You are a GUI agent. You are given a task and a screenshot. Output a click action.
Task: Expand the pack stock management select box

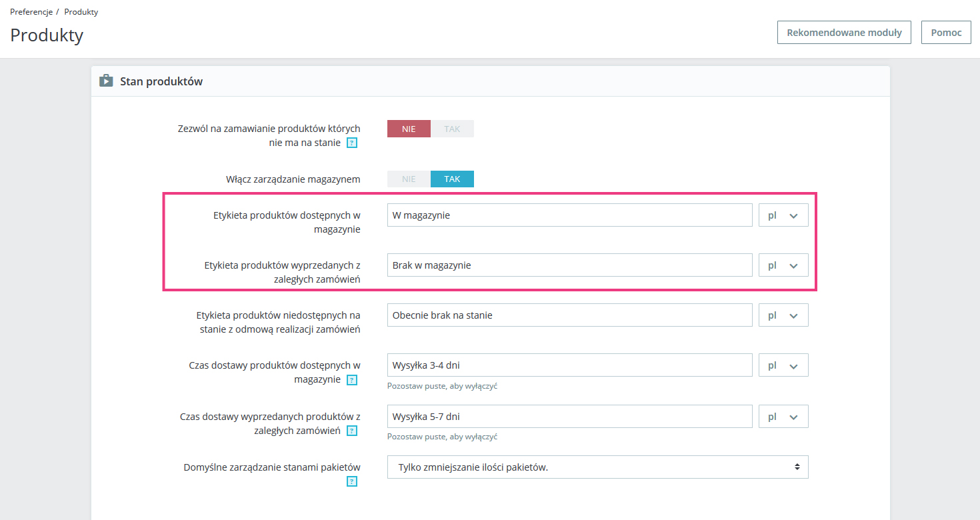[597, 467]
